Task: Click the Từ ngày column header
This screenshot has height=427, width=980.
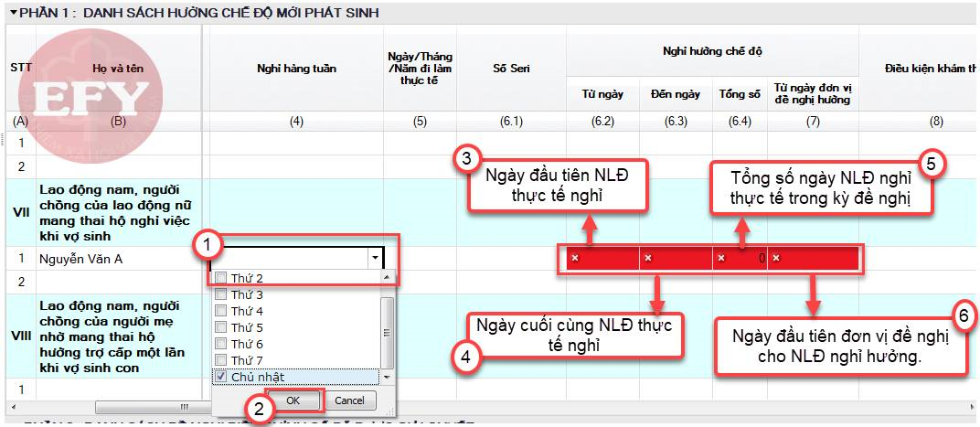Action: click(x=602, y=94)
